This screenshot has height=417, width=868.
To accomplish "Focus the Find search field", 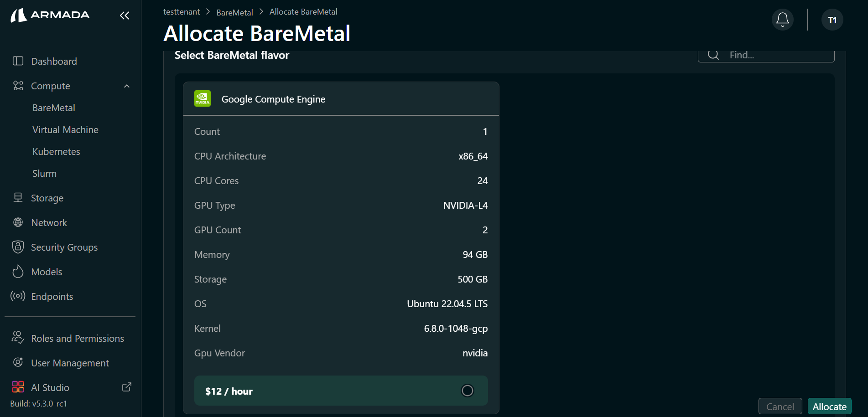I will [x=766, y=55].
